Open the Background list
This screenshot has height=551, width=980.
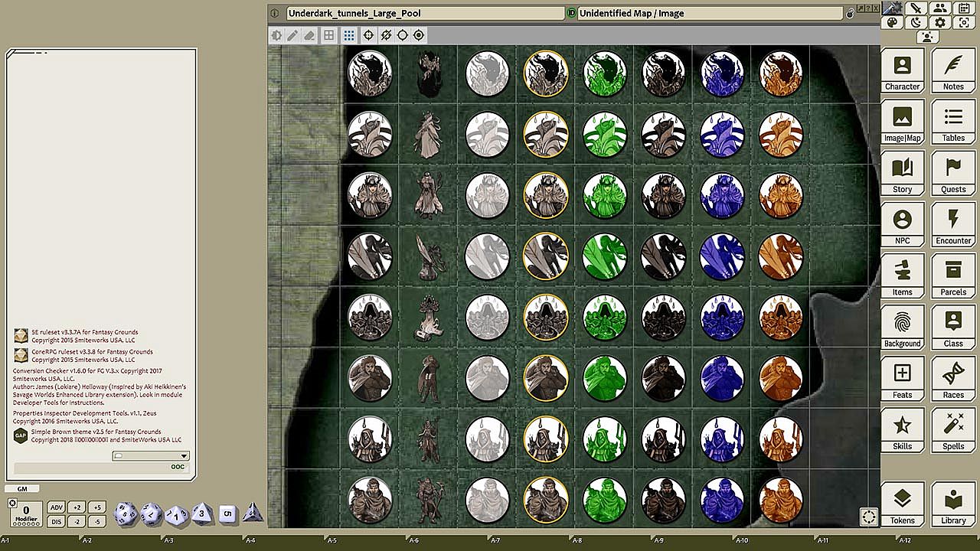coord(902,327)
